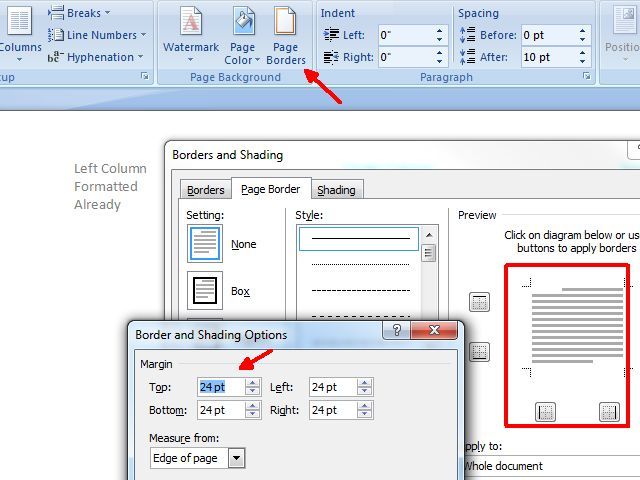Click the Indent Left icon
Viewport: 640px width, 480px height.
(331, 35)
